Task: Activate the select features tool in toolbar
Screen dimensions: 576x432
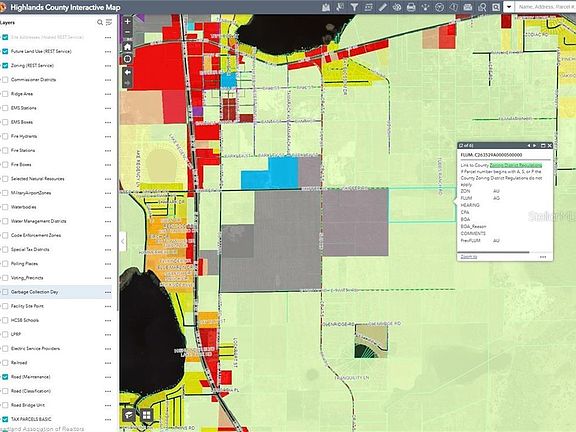Action: click(340, 7)
